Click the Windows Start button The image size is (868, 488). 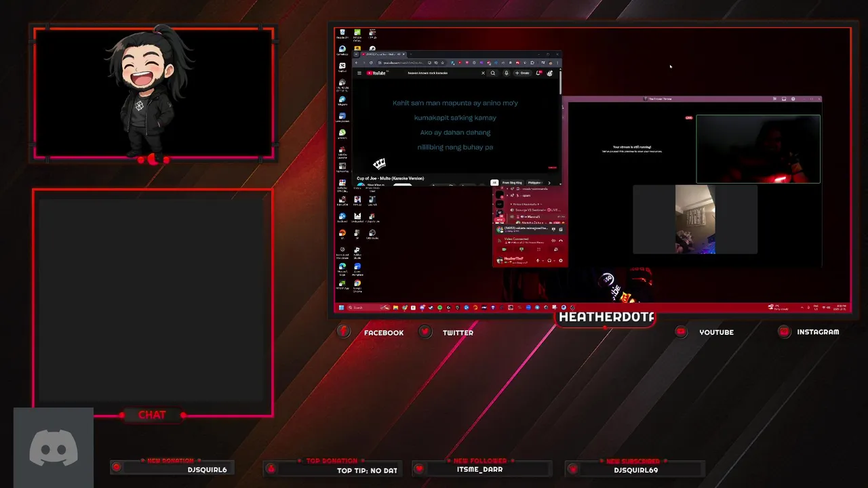(341, 308)
